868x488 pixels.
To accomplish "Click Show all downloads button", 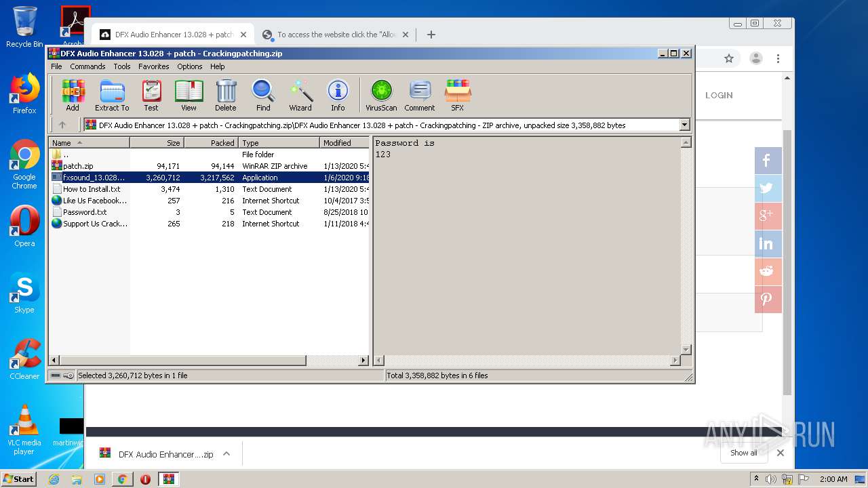I will [743, 453].
